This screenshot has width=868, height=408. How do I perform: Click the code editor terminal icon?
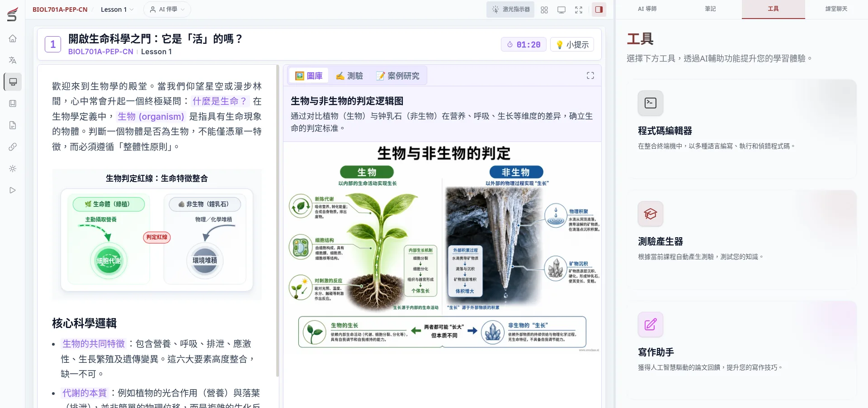tap(651, 103)
